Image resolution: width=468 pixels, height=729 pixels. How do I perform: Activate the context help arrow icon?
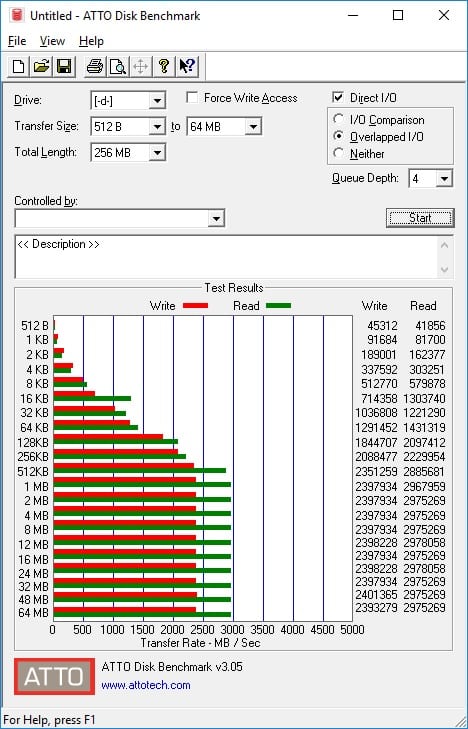click(187, 66)
